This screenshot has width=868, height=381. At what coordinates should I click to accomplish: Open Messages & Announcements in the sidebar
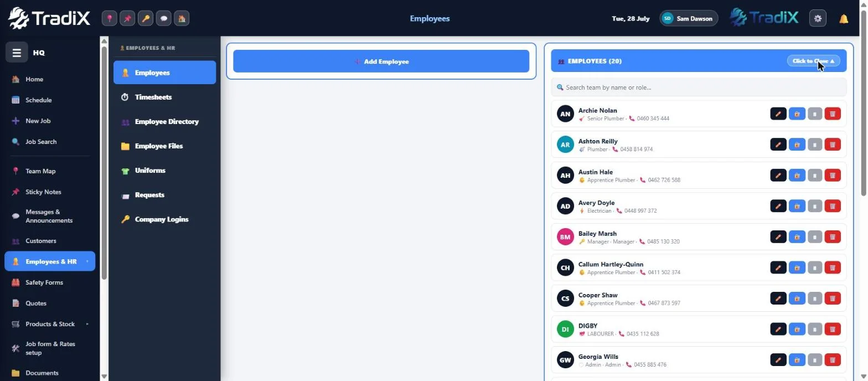pyautogui.click(x=50, y=216)
